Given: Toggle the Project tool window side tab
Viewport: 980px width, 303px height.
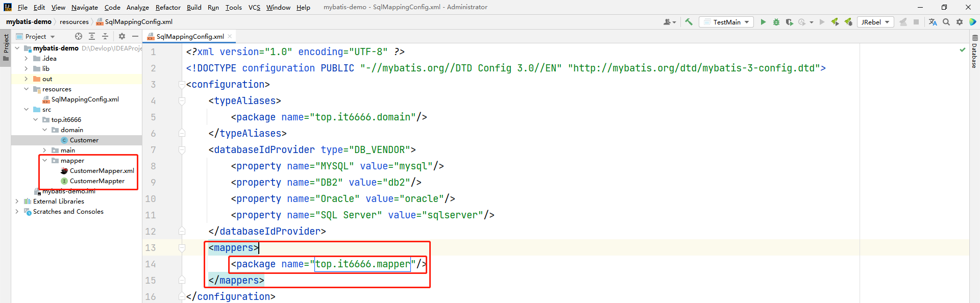Looking at the screenshot, I should tap(6, 47).
